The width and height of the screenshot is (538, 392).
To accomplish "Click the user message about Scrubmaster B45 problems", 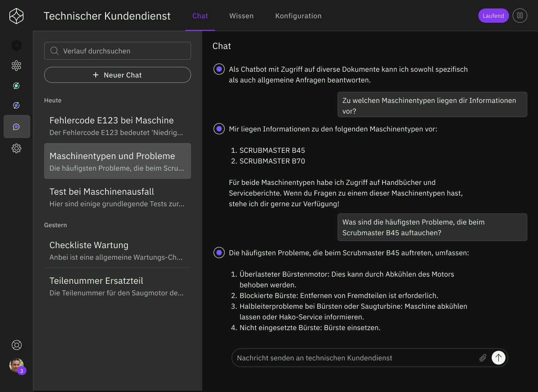I will click(432, 227).
